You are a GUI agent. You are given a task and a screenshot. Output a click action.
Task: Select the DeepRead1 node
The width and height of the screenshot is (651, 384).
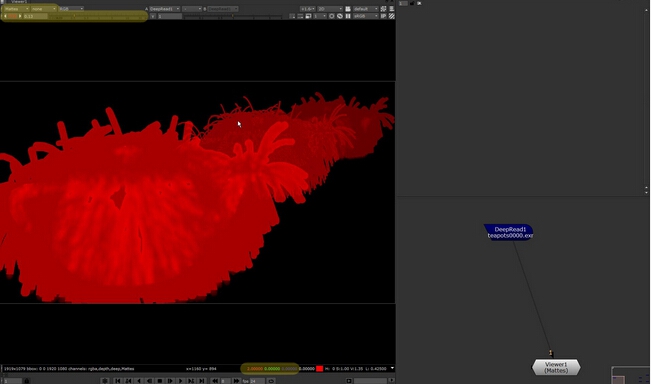[509, 232]
